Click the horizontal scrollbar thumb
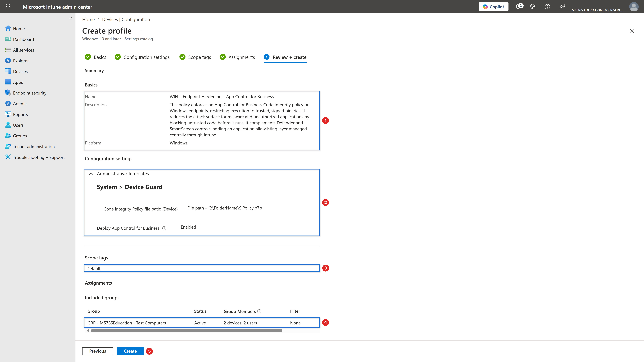This screenshot has width=644, height=362. point(186,330)
